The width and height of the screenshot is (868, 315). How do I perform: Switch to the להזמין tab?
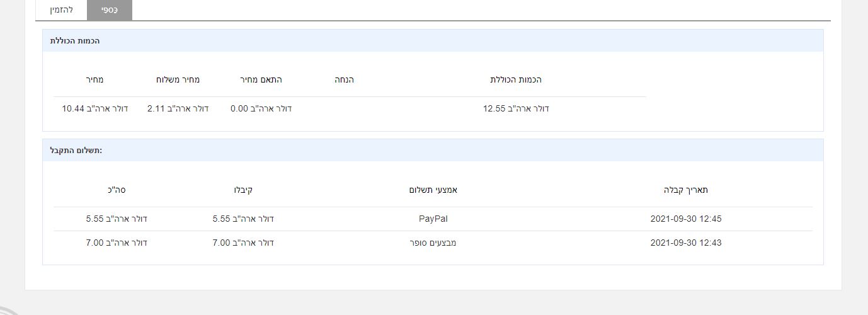(61, 10)
